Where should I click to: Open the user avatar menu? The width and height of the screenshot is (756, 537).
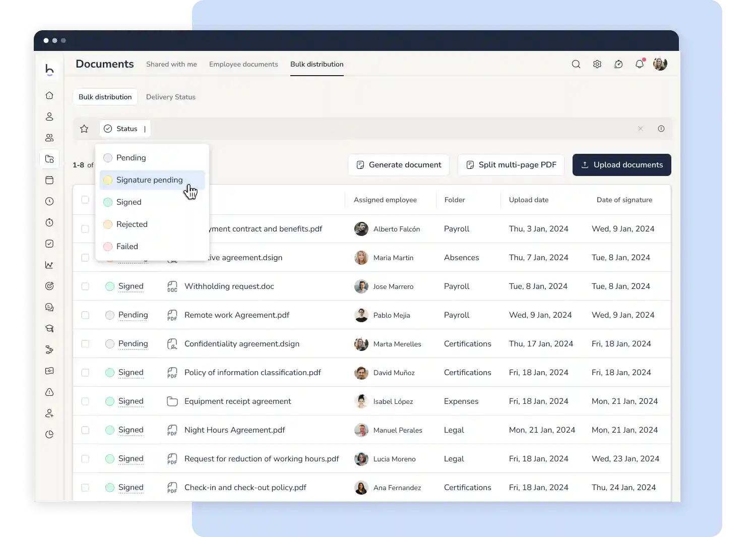(x=660, y=64)
